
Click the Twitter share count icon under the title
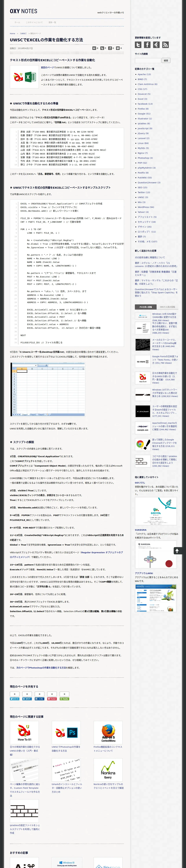102,48
